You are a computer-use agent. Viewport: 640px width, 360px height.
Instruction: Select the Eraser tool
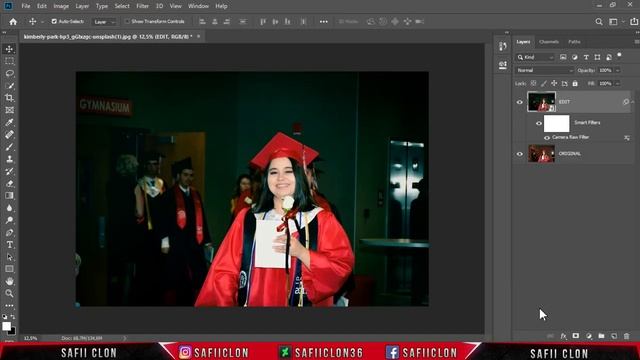9,184
